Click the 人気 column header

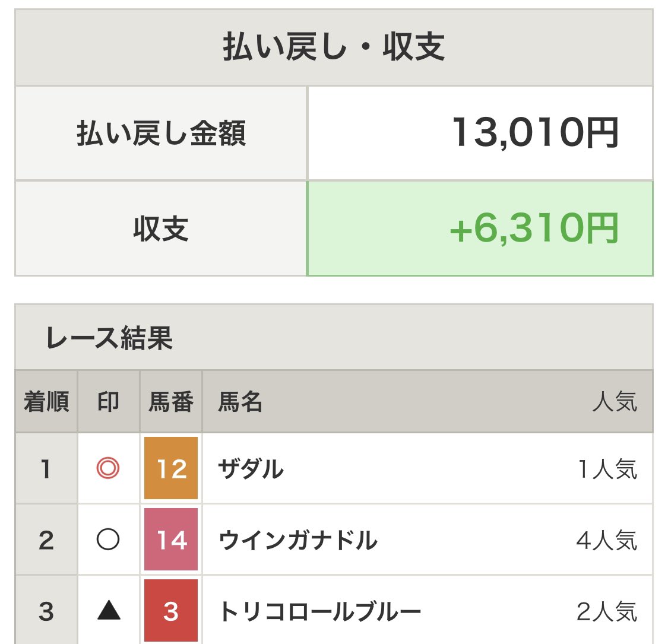pyautogui.click(x=615, y=402)
